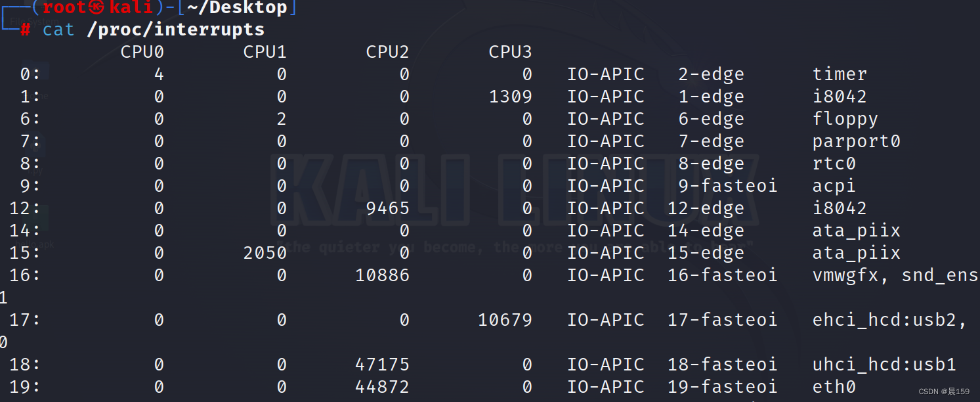Select the acpi interrupt name
The image size is (980, 402).
coord(834,185)
